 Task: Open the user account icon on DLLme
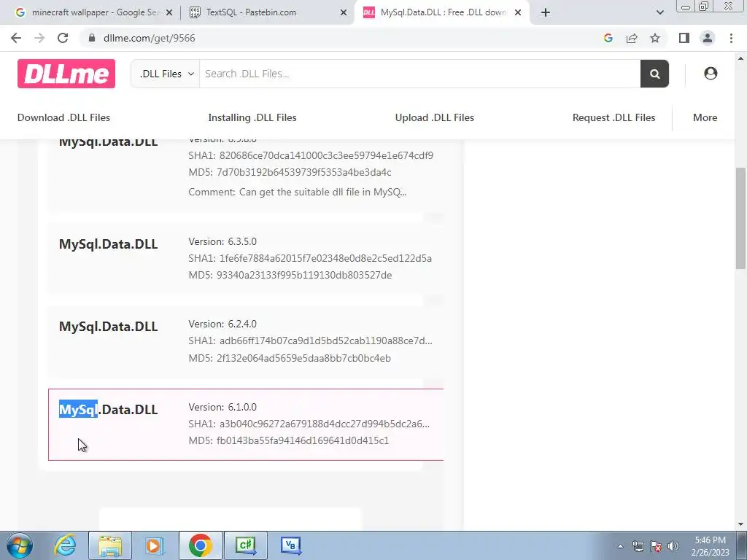(x=711, y=74)
